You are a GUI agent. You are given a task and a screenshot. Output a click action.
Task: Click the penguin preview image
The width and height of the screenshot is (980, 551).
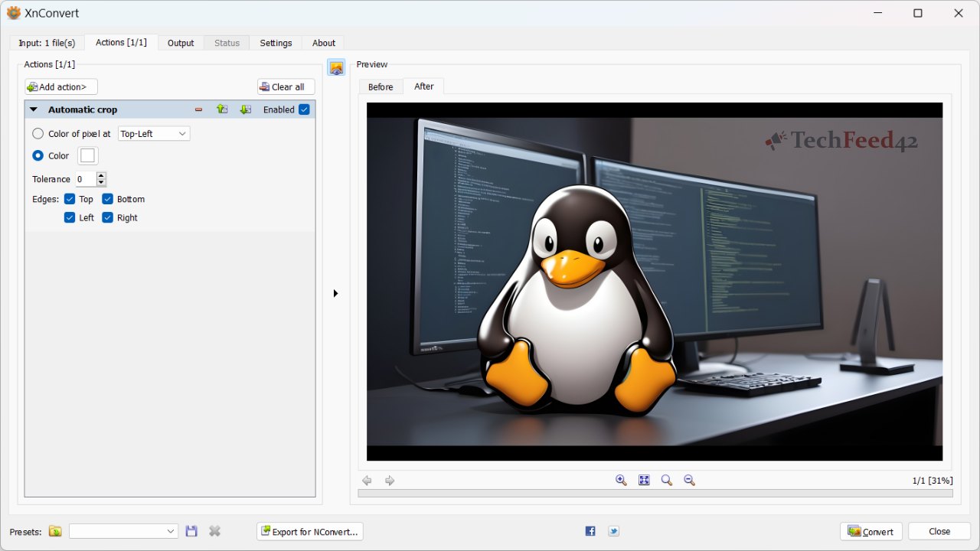point(655,282)
